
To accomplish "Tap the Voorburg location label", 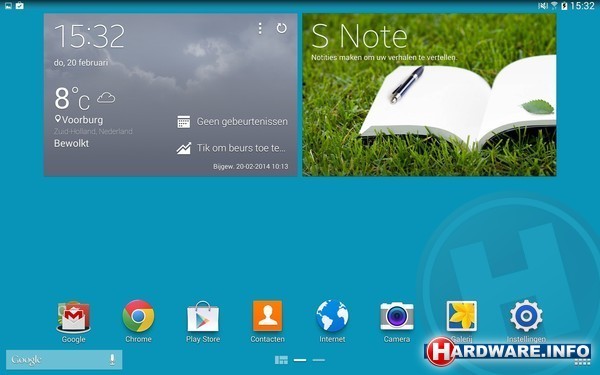I will pos(79,120).
